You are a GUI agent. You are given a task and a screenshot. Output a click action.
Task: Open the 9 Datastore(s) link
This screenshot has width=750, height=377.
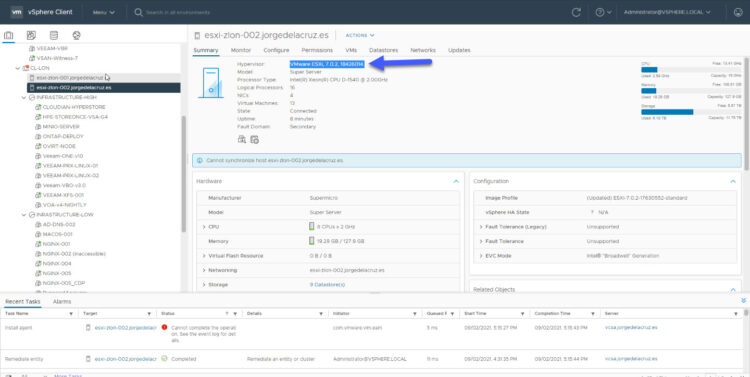click(327, 285)
